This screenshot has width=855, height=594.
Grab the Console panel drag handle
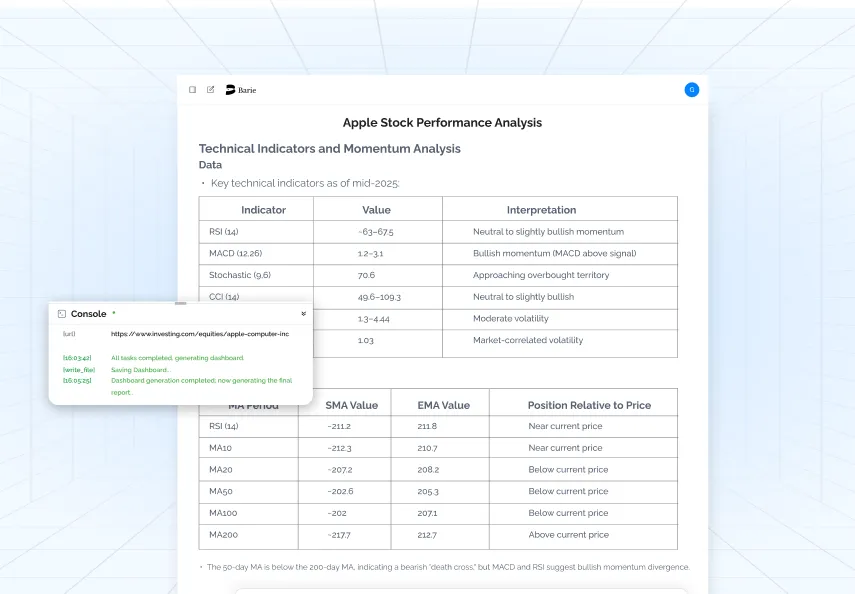[x=180, y=303]
